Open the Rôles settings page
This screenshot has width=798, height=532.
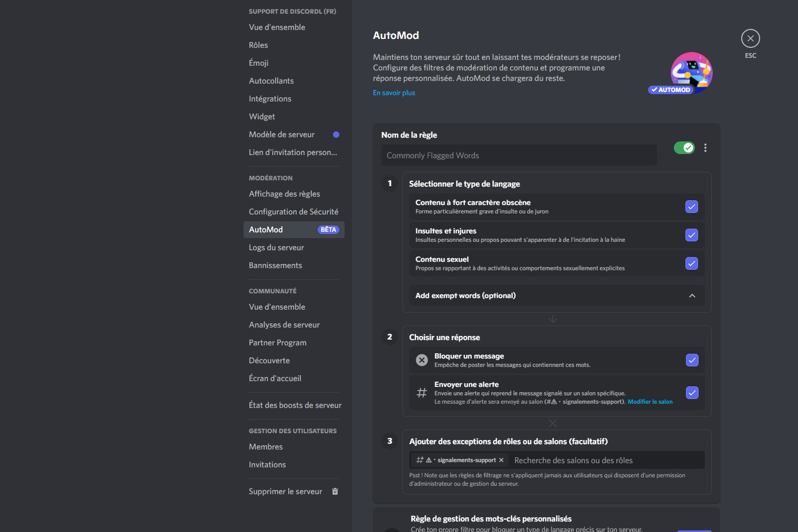tap(294, 45)
